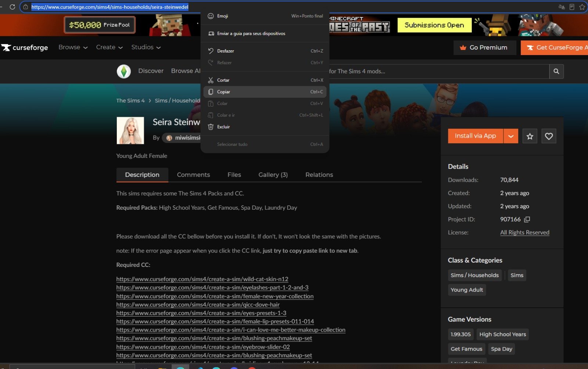Open the reader view icon in address bar
Viewport: 588px width, 369px height.
[x=572, y=7]
